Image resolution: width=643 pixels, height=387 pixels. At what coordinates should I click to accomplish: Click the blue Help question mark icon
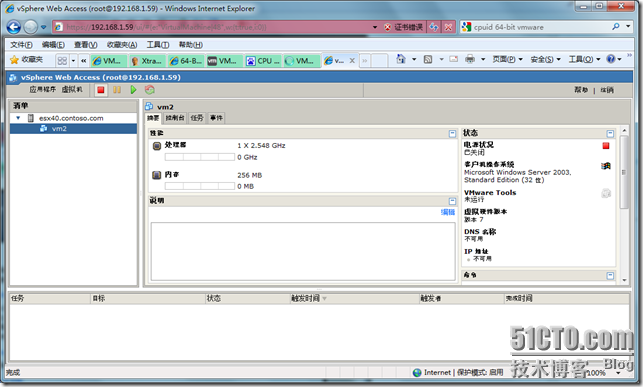(x=611, y=59)
